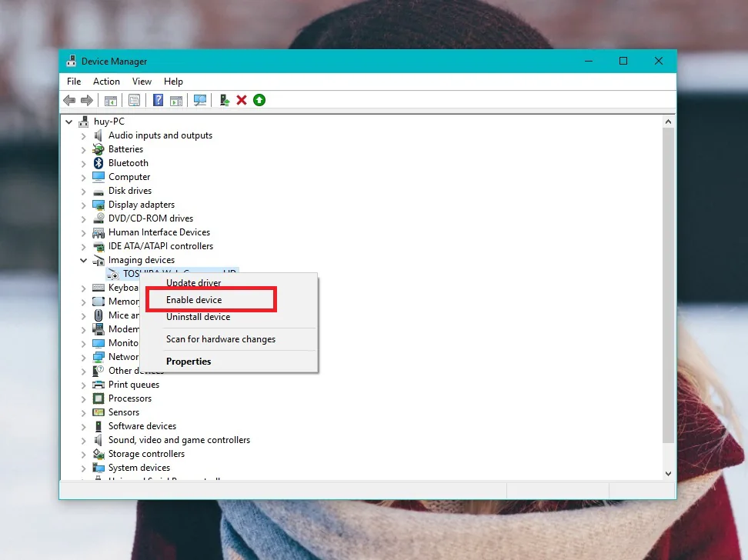Open the Action menu
This screenshot has height=560, width=748.
pyautogui.click(x=106, y=82)
